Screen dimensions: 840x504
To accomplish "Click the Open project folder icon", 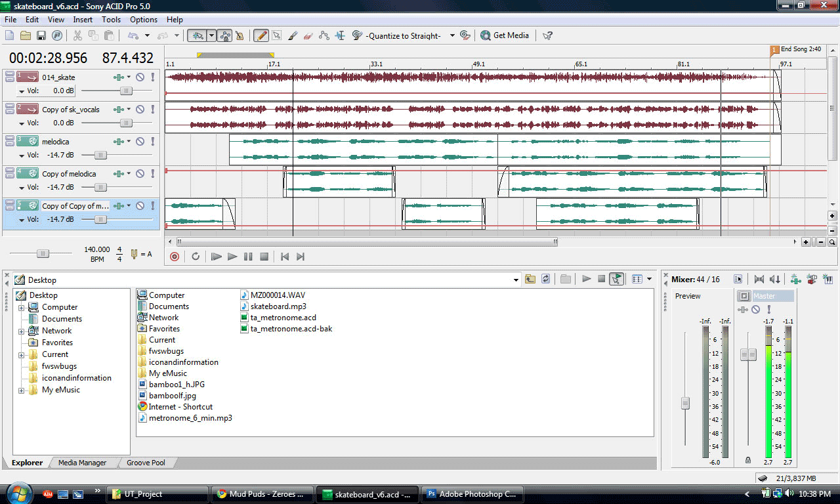I will [x=26, y=35].
